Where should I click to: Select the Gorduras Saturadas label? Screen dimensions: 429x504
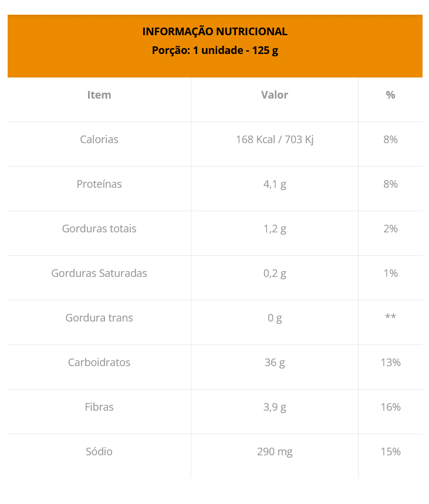[99, 273]
